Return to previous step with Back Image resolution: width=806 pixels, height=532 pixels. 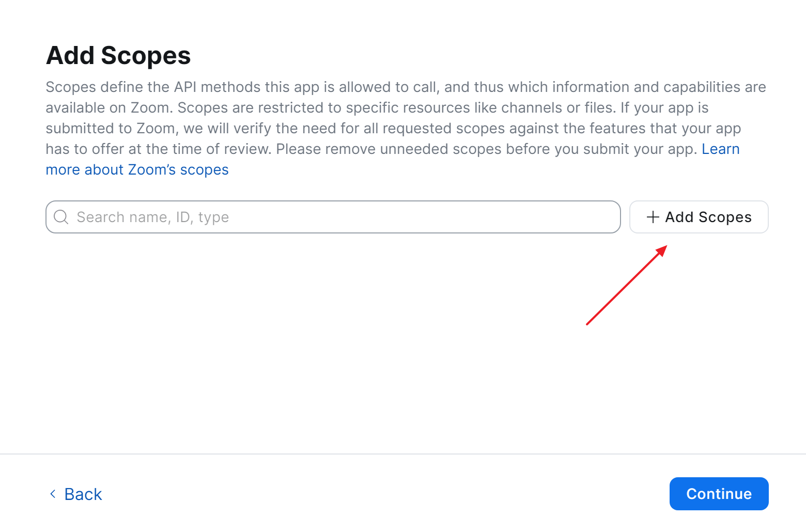[83, 494]
